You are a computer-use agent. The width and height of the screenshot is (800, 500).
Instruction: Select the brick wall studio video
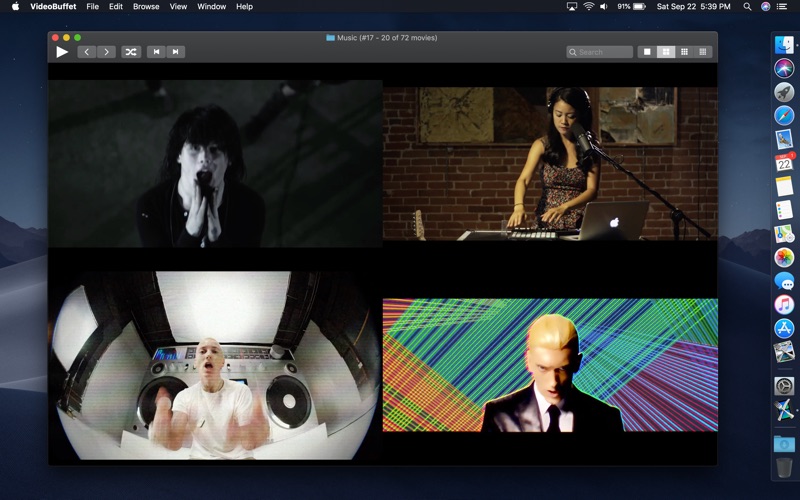(550, 163)
